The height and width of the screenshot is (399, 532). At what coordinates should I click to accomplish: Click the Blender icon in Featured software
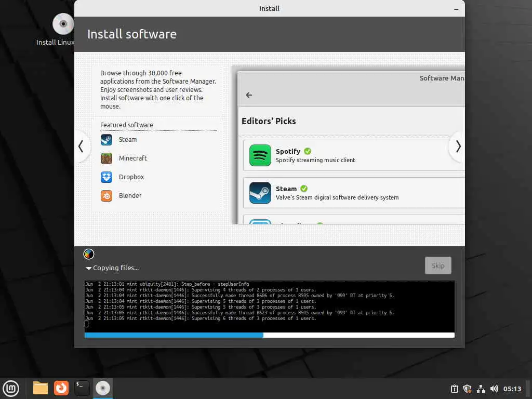[x=106, y=196]
